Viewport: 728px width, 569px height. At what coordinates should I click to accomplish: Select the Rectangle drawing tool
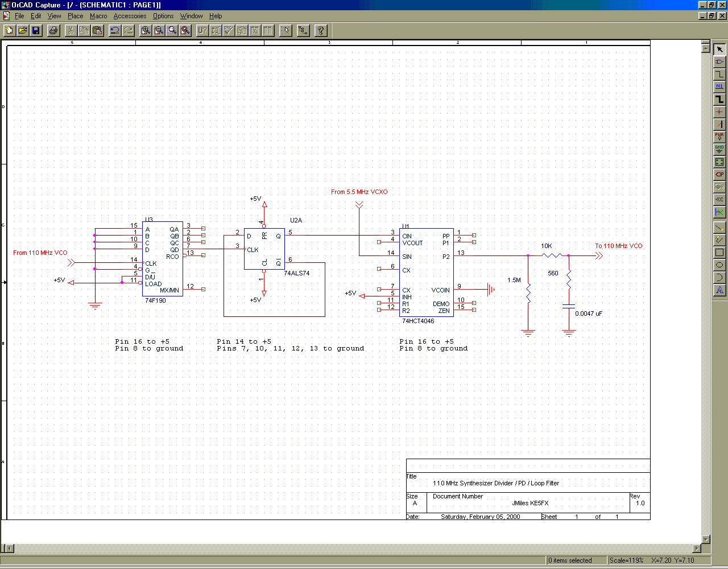click(x=719, y=252)
